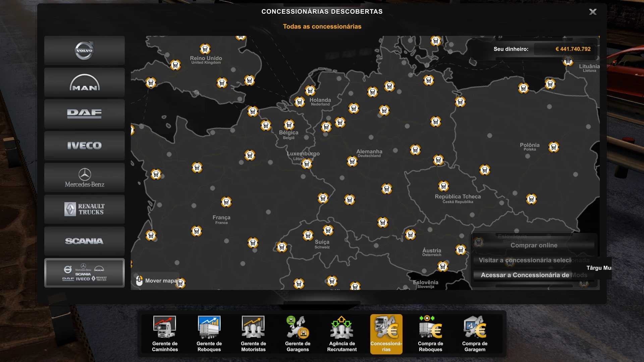Switch to Gerente de Motoristas

pyautogui.click(x=253, y=334)
